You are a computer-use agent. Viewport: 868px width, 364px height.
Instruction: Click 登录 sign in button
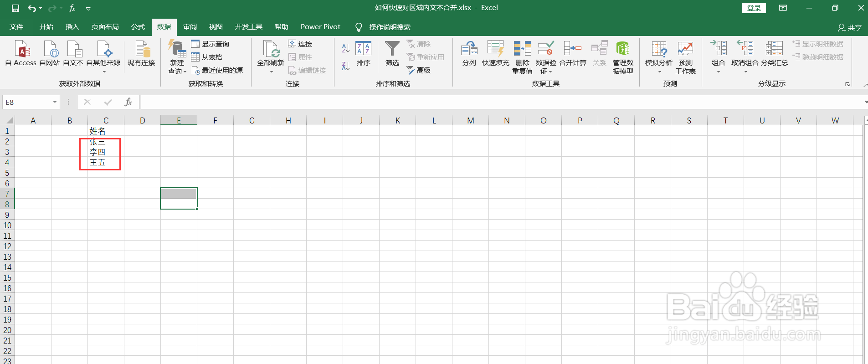click(x=754, y=8)
